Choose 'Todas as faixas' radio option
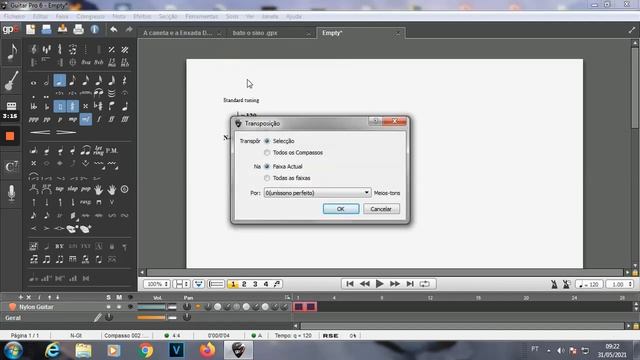This screenshot has width=640, height=360. point(267,178)
